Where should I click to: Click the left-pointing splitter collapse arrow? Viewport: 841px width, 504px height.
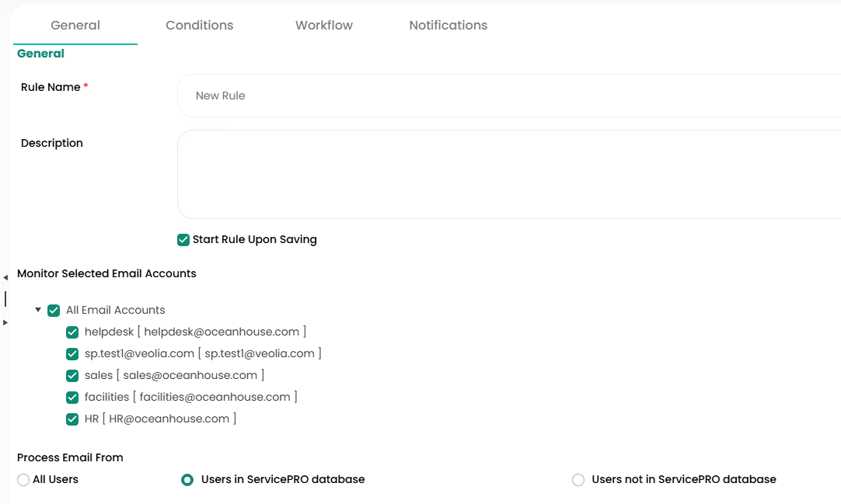5,277
